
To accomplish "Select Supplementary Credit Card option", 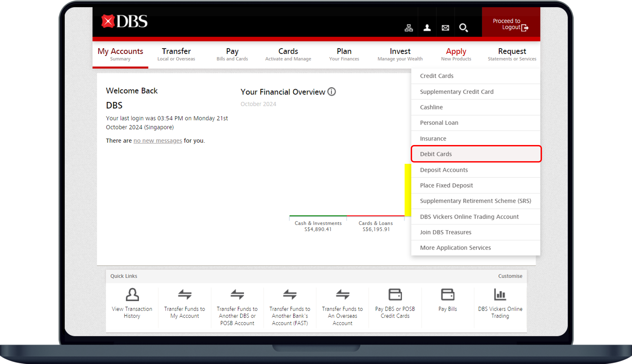I will 475,92.
